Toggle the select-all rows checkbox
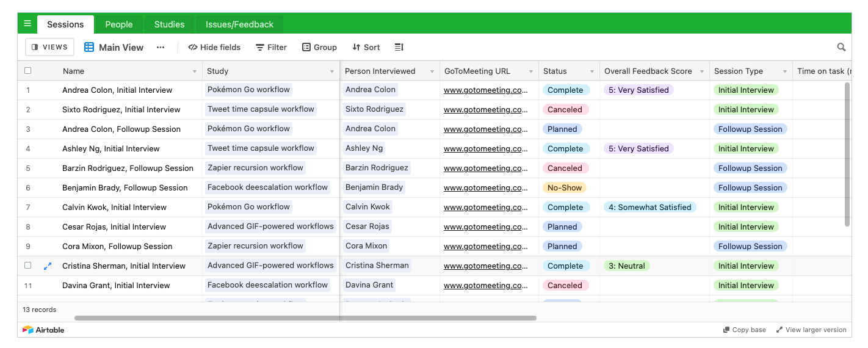This screenshot has width=868, height=348. click(28, 71)
